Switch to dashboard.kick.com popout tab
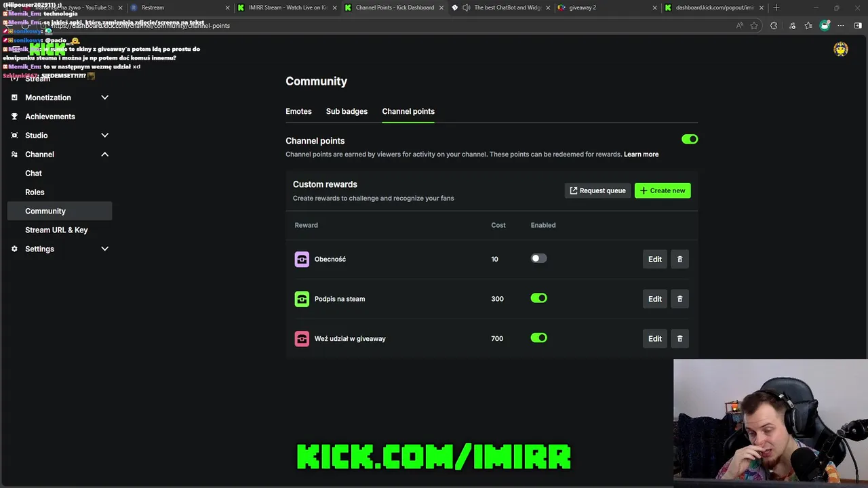The image size is (868, 488). click(x=713, y=7)
